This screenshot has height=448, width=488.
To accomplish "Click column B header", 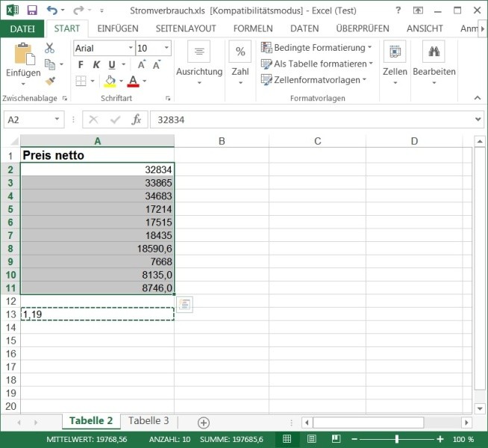I will pyautogui.click(x=222, y=141).
